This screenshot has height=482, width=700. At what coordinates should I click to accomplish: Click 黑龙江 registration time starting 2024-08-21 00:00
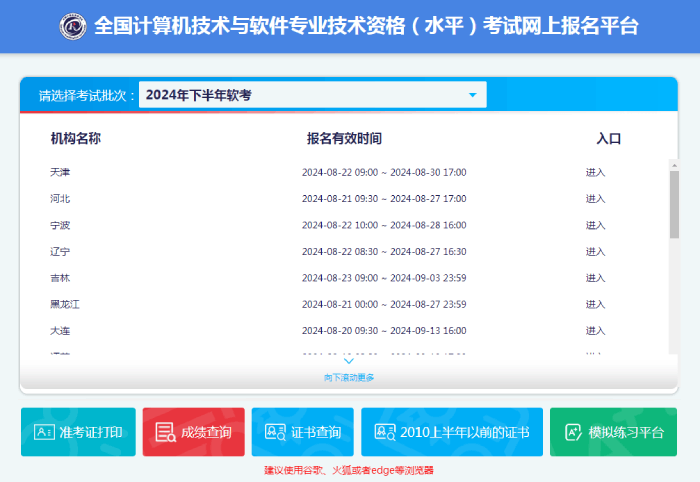coord(340,304)
